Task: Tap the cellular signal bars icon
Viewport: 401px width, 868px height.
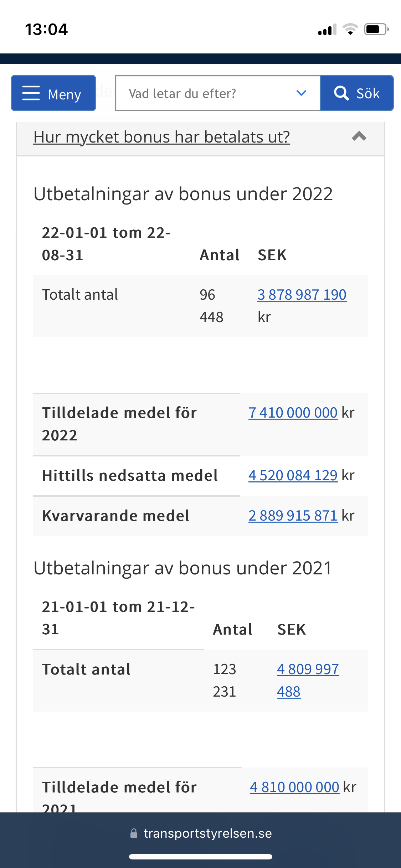Action: click(x=327, y=30)
